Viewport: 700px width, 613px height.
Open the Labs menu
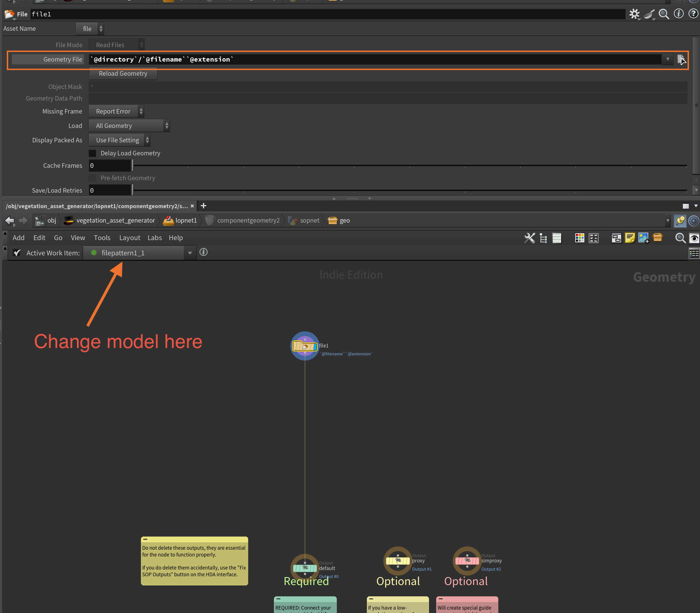click(154, 238)
